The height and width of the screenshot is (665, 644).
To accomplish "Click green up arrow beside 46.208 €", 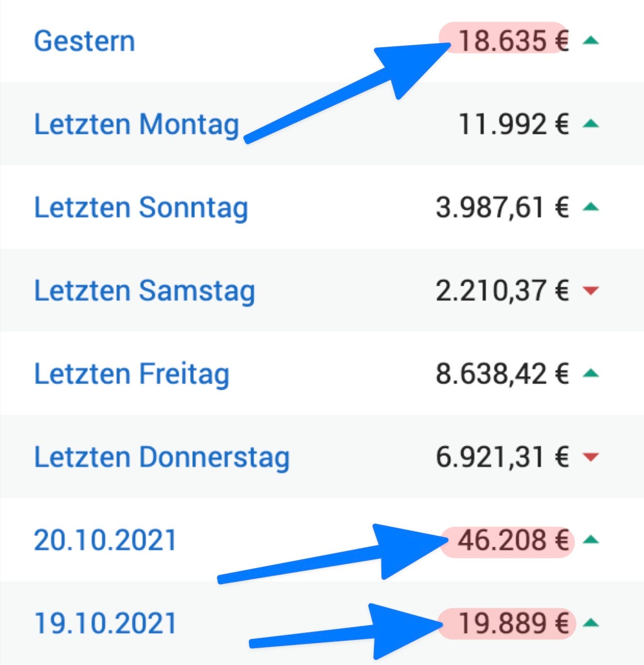I will pyautogui.click(x=591, y=539).
